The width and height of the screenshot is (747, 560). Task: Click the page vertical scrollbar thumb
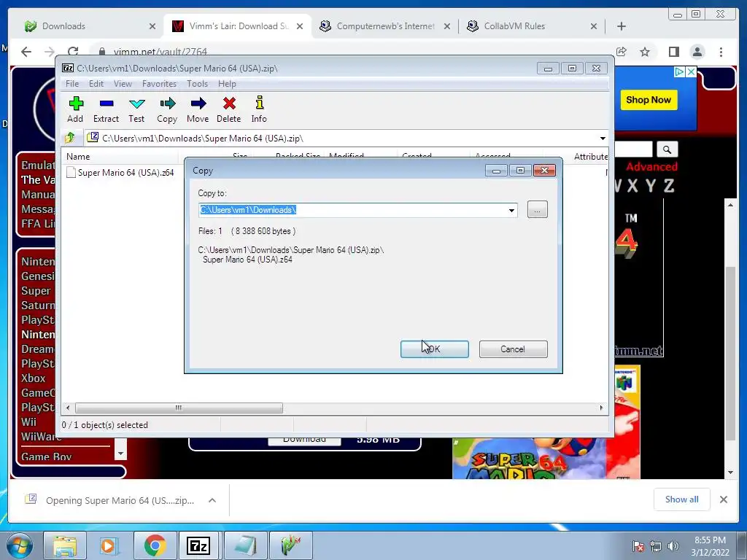coord(730,353)
